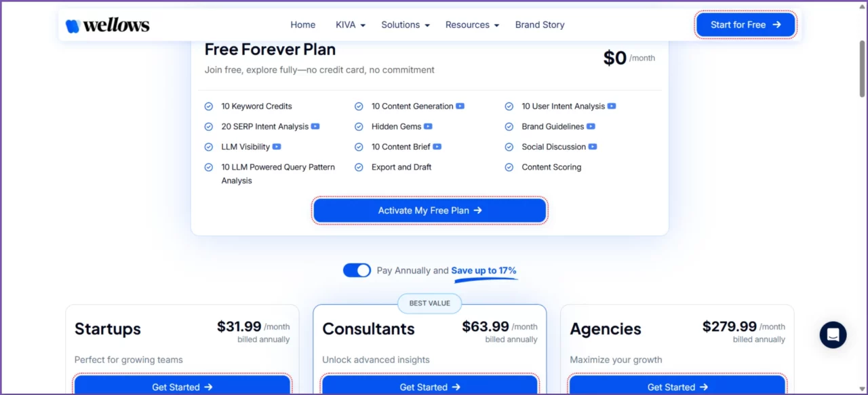This screenshot has width=868, height=395.
Task: Open the Solutions dropdown
Action: click(x=405, y=24)
